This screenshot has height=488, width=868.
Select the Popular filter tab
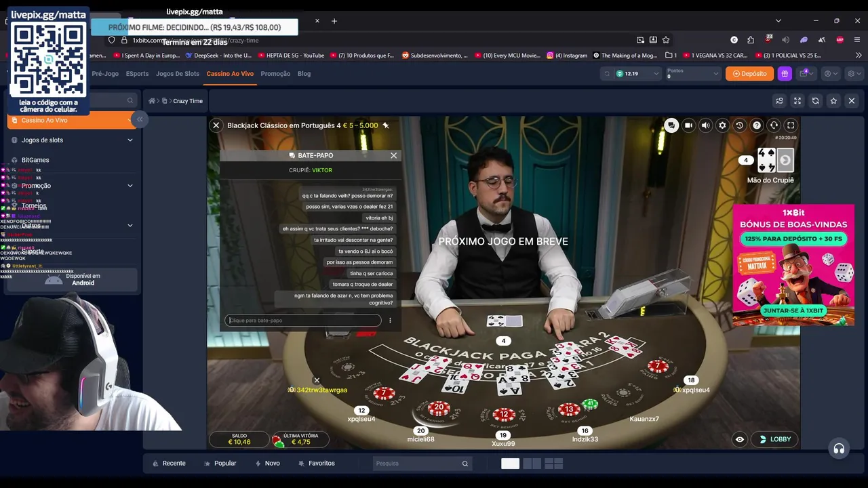pyautogui.click(x=220, y=464)
